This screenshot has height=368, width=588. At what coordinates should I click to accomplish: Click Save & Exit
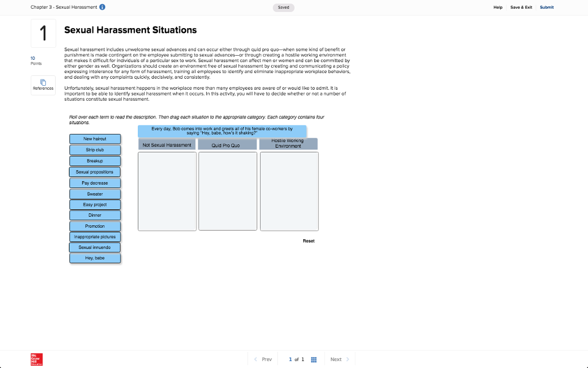(x=521, y=7)
